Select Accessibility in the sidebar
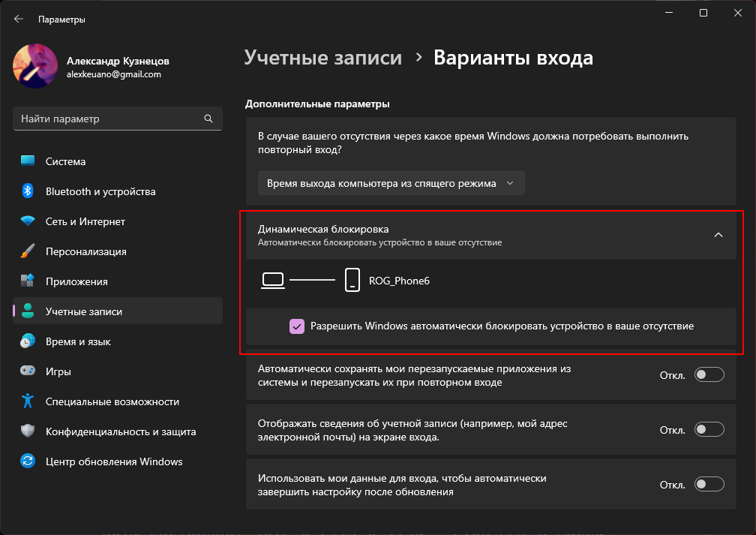Image resolution: width=756 pixels, height=535 pixels. coord(112,401)
